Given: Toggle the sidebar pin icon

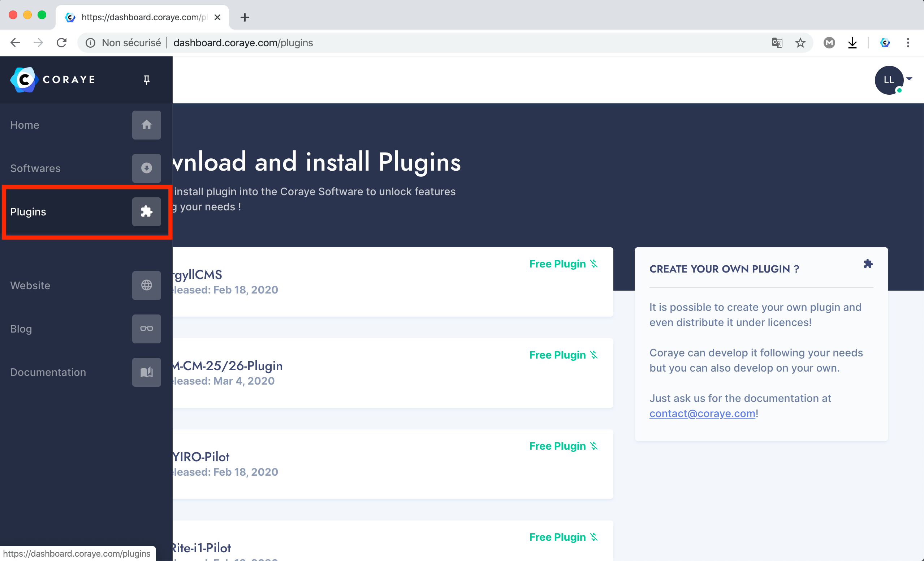Looking at the screenshot, I should (x=147, y=80).
